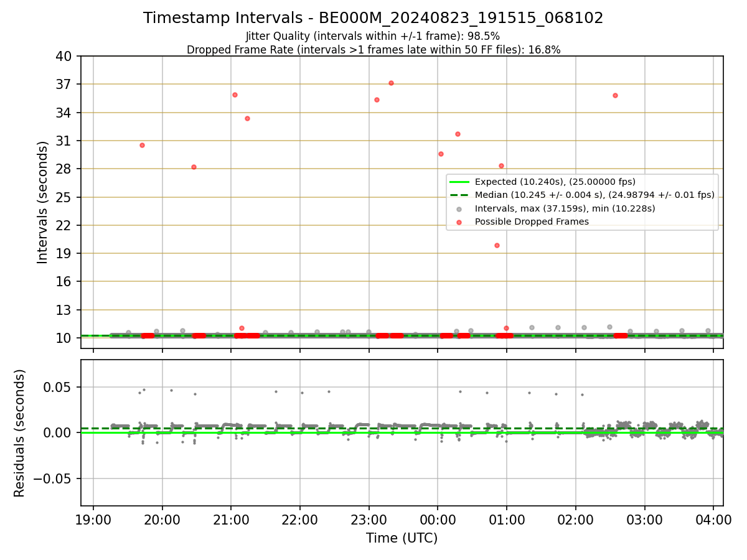747x560 pixels.
Task: Click x-axis tick label 19:00
Action: [93, 519]
